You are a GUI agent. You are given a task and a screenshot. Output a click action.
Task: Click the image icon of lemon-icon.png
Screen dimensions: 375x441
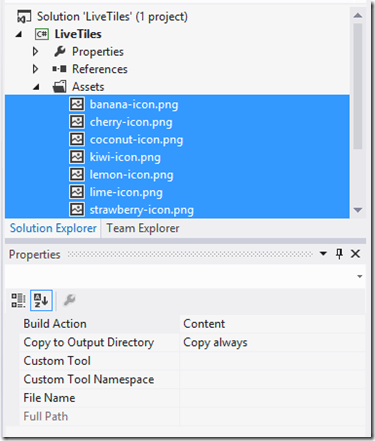pyautogui.click(x=77, y=174)
